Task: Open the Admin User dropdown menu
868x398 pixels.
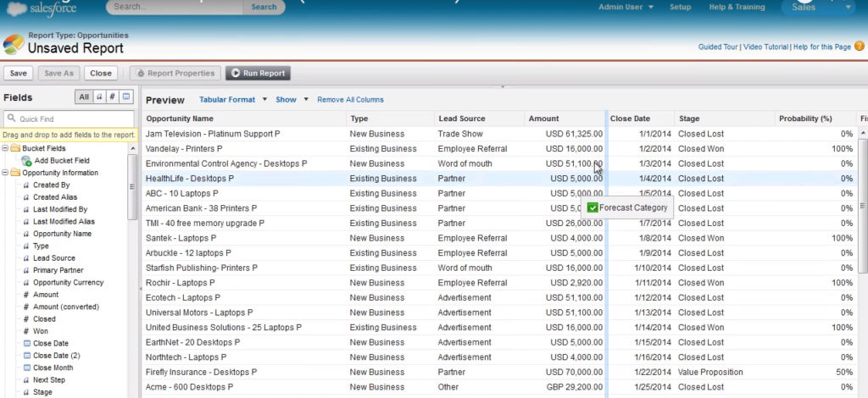Action: point(626,7)
